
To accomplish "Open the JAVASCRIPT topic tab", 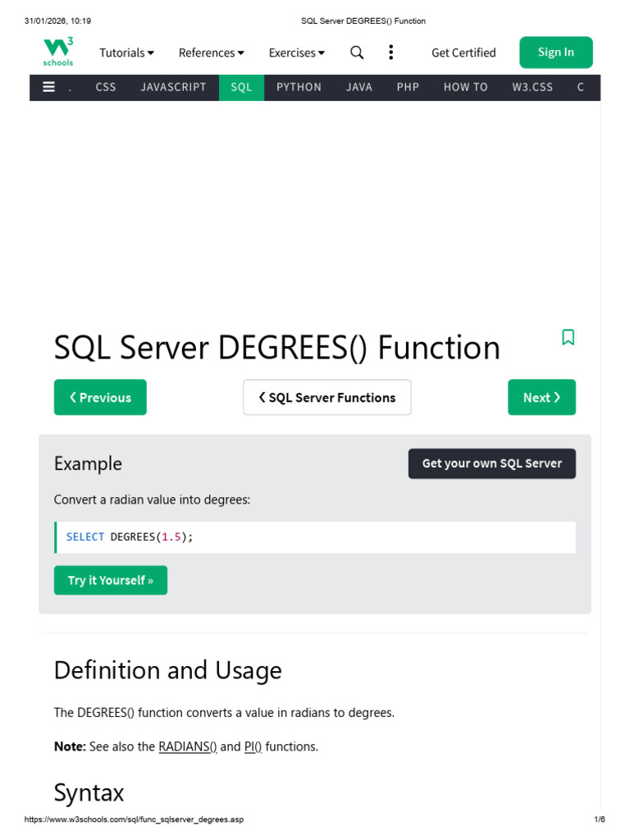I will tap(173, 87).
